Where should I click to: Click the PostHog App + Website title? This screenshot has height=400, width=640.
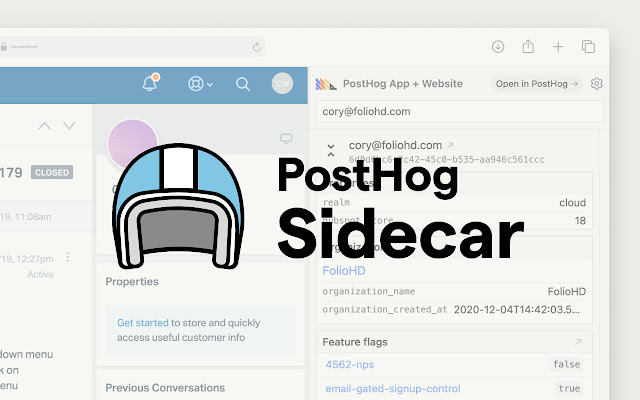point(402,84)
